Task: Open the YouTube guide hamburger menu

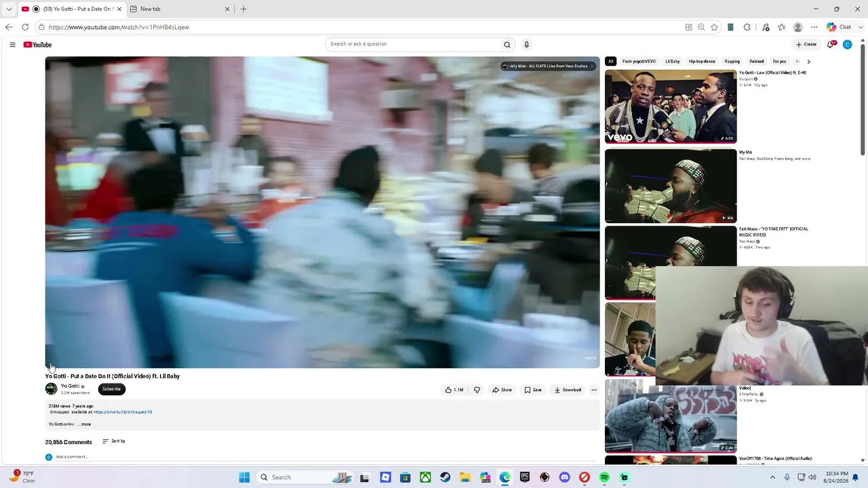Action: point(12,45)
